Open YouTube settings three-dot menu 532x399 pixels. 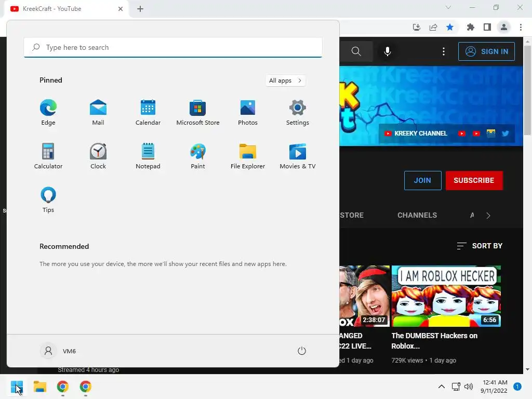pos(444,51)
